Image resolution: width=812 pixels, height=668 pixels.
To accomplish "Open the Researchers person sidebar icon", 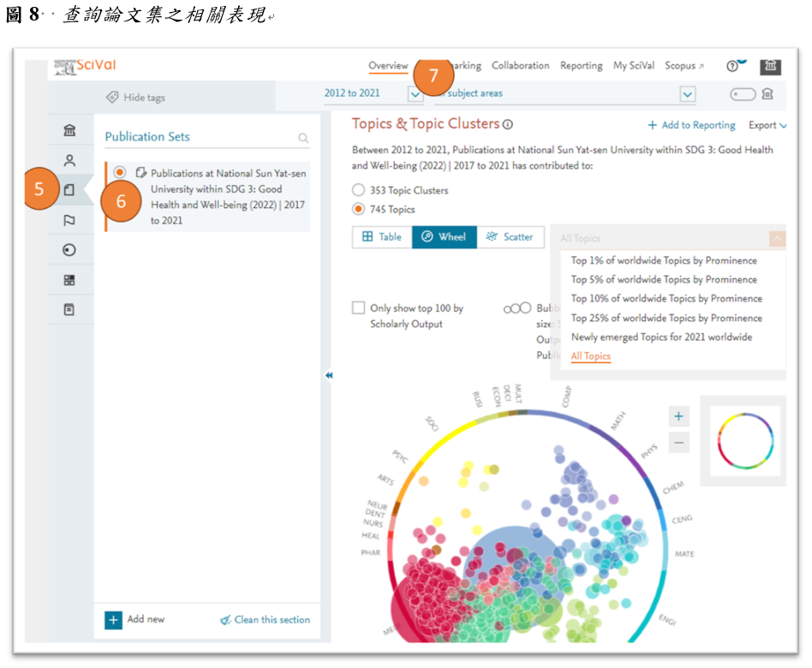I will [69, 160].
